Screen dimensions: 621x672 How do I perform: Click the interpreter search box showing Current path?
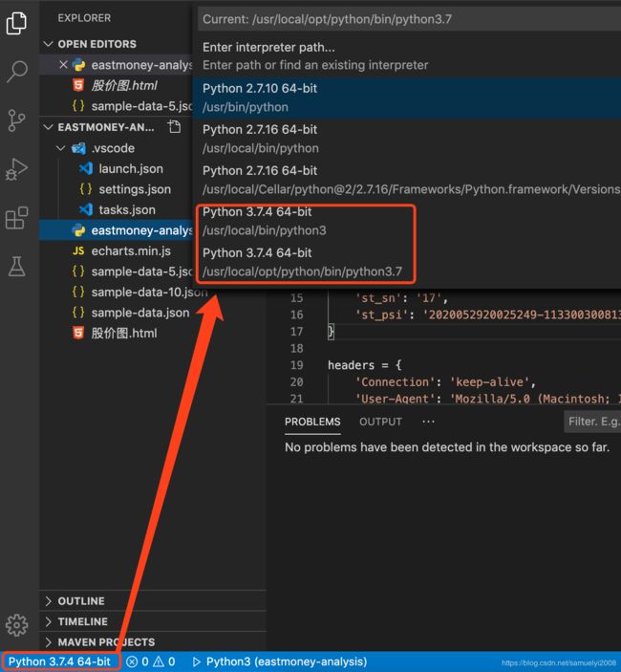(x=409, y=19)
